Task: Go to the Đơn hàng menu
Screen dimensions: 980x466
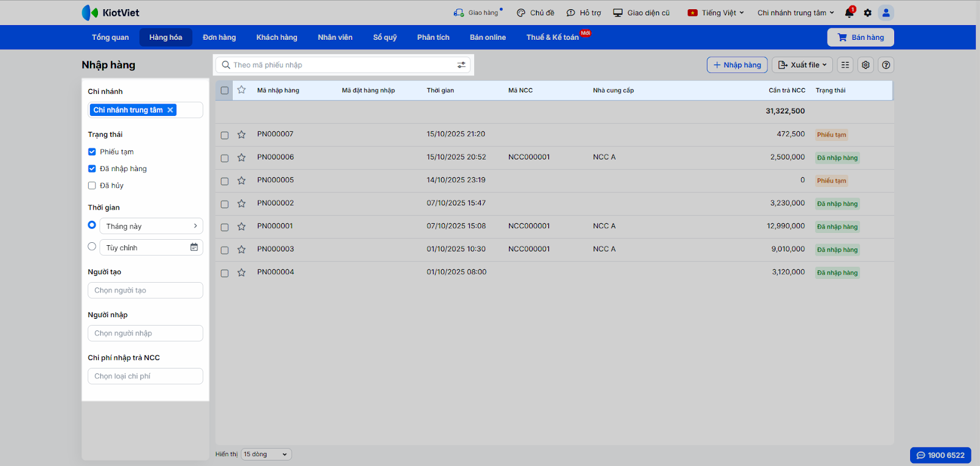Action: click(x=219, y=37)
